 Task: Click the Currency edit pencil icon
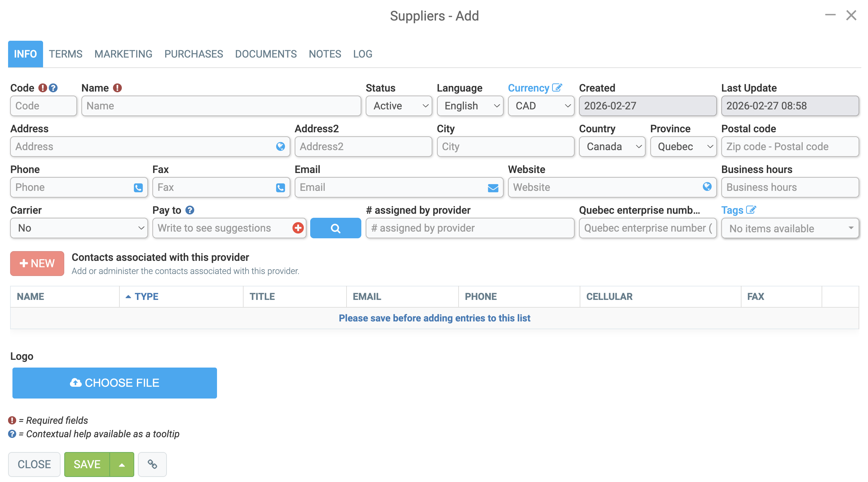point(557,88)
